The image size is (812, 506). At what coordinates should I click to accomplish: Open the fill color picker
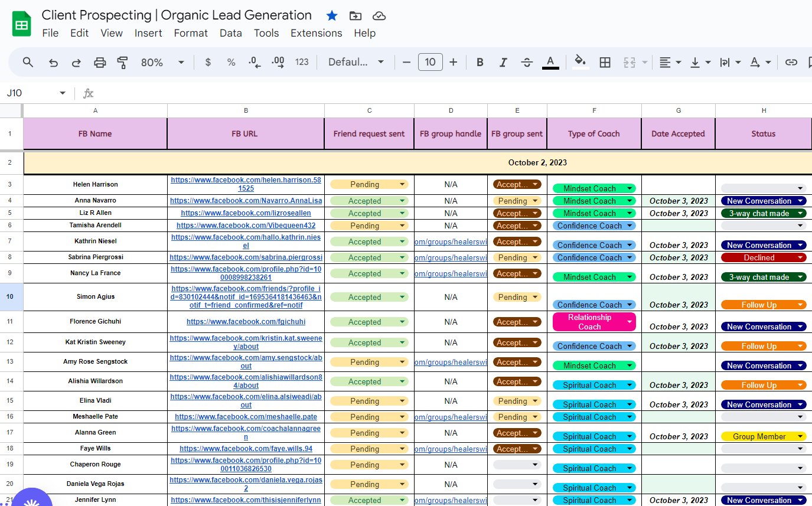tap(580, 62)
